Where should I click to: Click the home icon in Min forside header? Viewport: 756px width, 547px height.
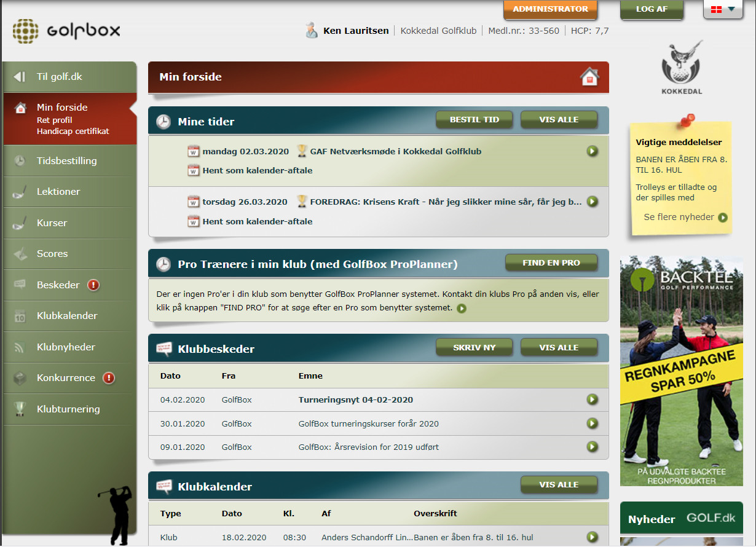pyautogui.click(x=589, y=77)
